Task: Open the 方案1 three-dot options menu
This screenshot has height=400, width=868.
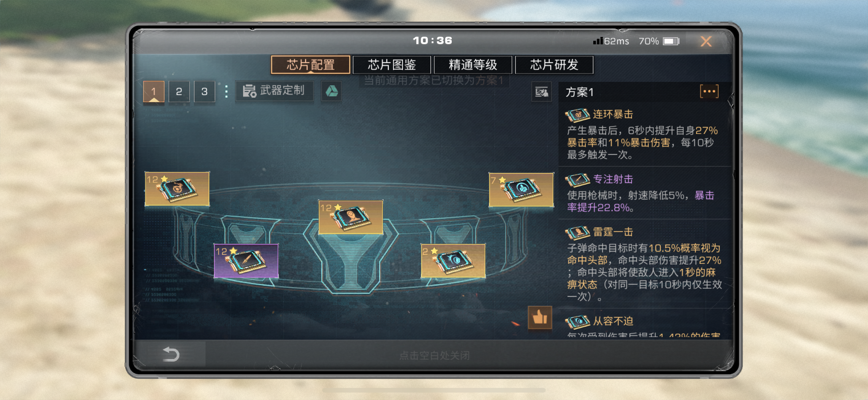Action: click(709, 91)
